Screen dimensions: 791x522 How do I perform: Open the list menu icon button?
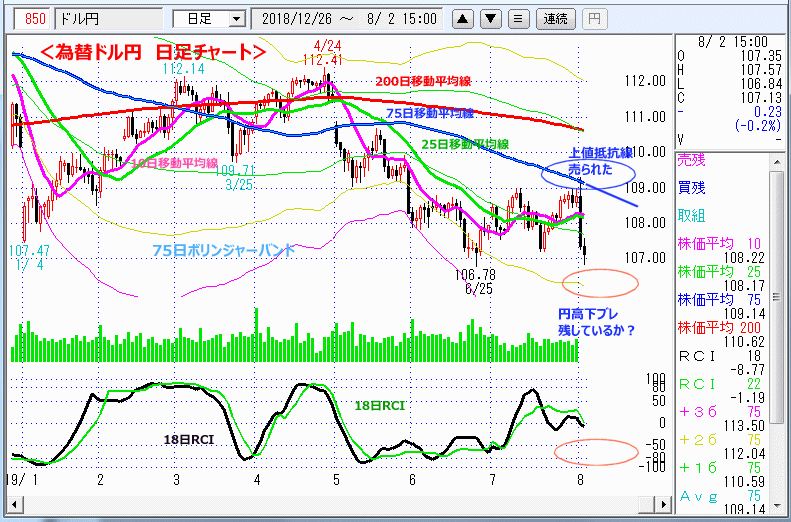click(x=518, y=18)
